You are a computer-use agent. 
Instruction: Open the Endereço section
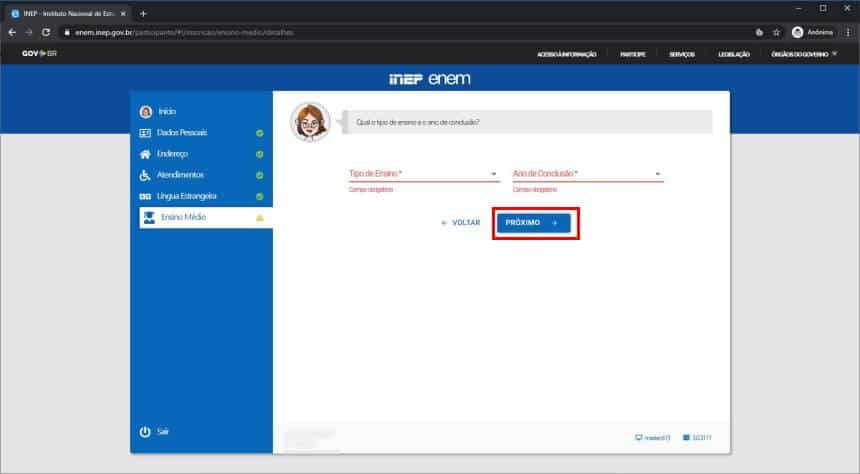coord(201,154)
